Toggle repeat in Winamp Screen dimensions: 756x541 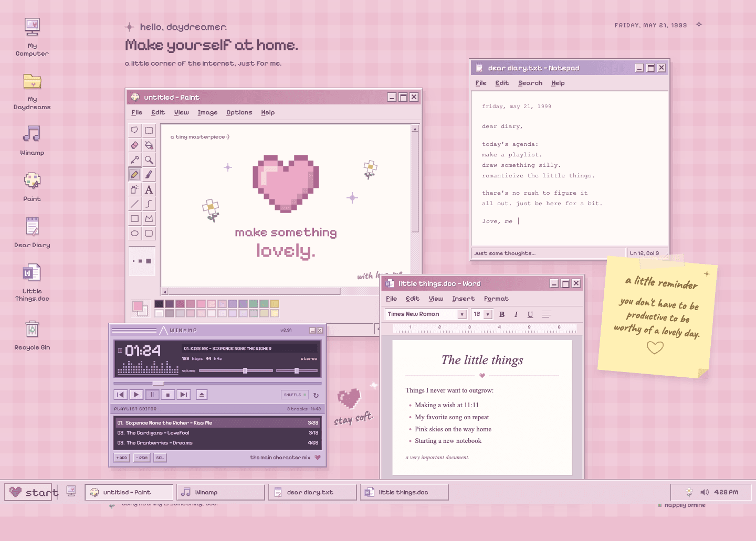pos(316,395)
